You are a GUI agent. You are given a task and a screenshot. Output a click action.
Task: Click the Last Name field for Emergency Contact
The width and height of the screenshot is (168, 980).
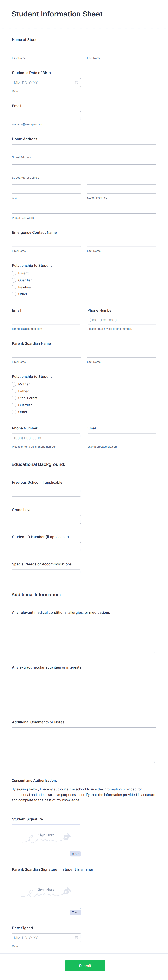click(x=121, y=242)
